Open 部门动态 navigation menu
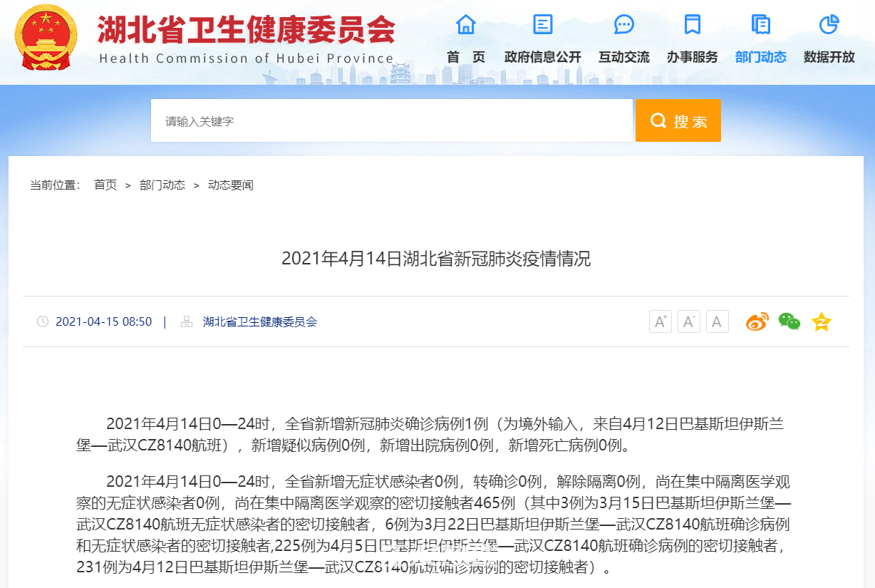 tap(761, 57)
